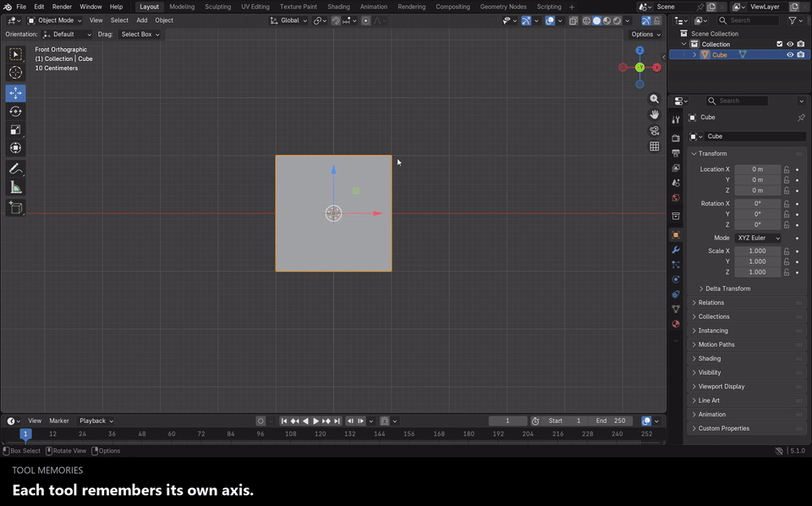Click the End frame 250 field
Image resolution: width=812 pixels, height=506 pixels.
[611, 421]
